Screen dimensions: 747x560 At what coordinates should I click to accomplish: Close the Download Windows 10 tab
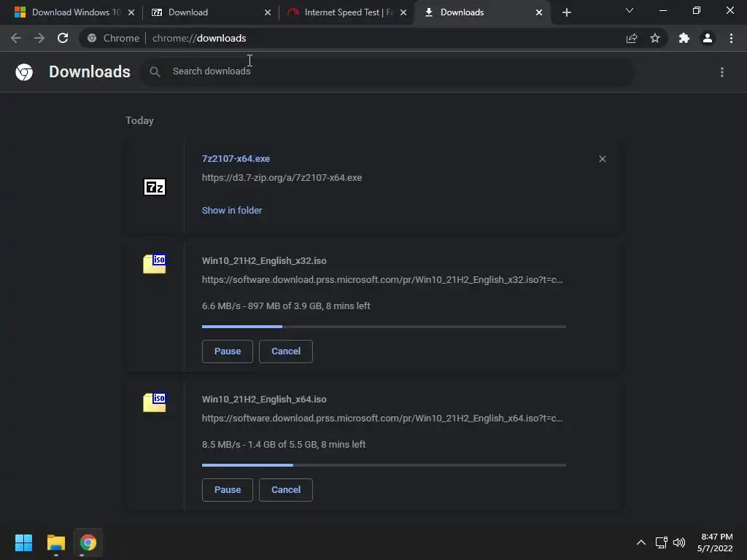click(131, 12)
